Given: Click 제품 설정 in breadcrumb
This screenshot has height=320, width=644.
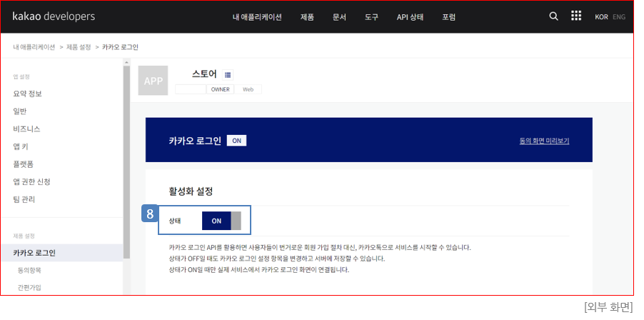Looking at the screenshot, I should point(79,47).
